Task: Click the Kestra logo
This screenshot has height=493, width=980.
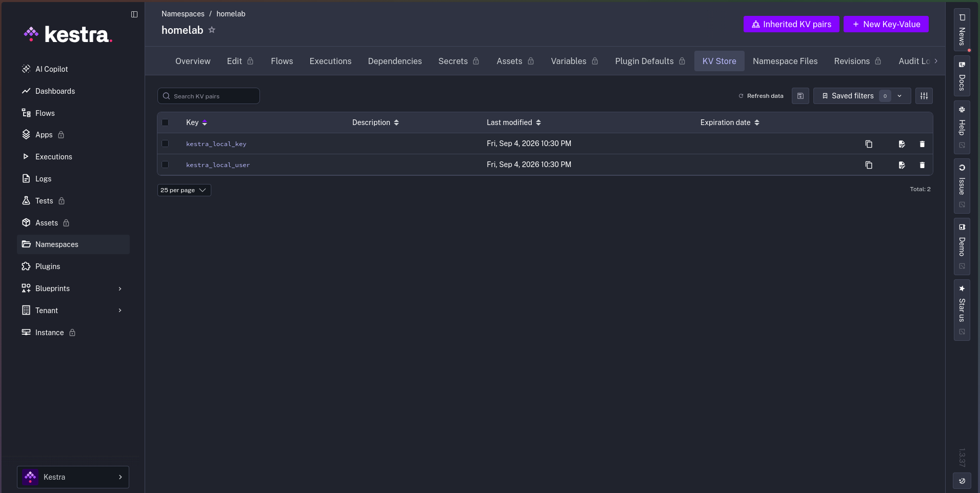Action: pos(68,34)
